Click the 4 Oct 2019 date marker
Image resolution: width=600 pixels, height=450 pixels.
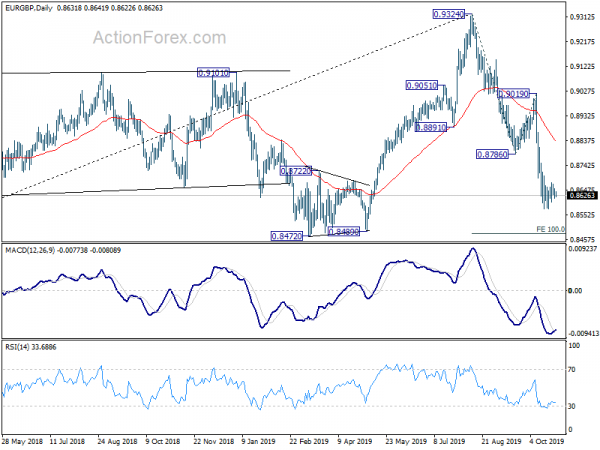coord(547,441)
